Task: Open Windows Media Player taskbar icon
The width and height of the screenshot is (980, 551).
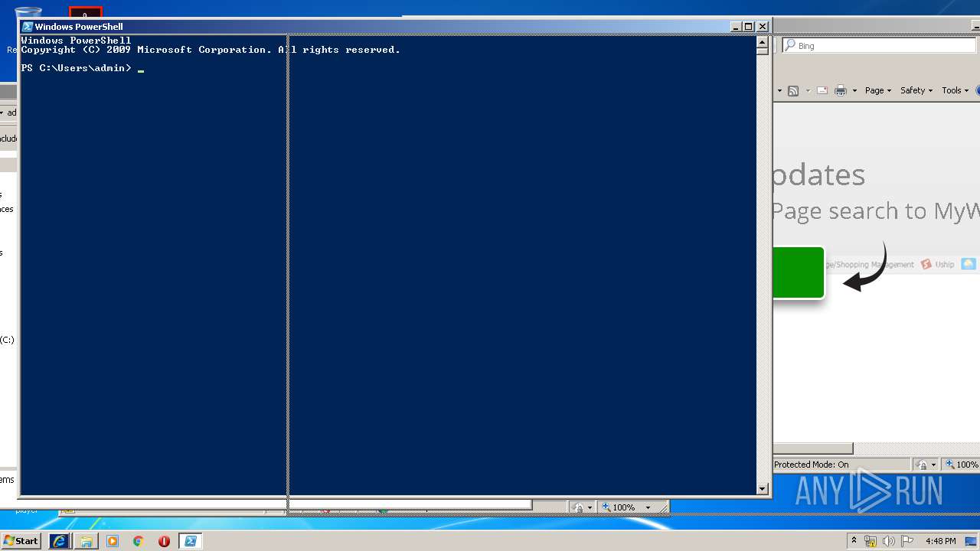Action: (x=113, y=541)
